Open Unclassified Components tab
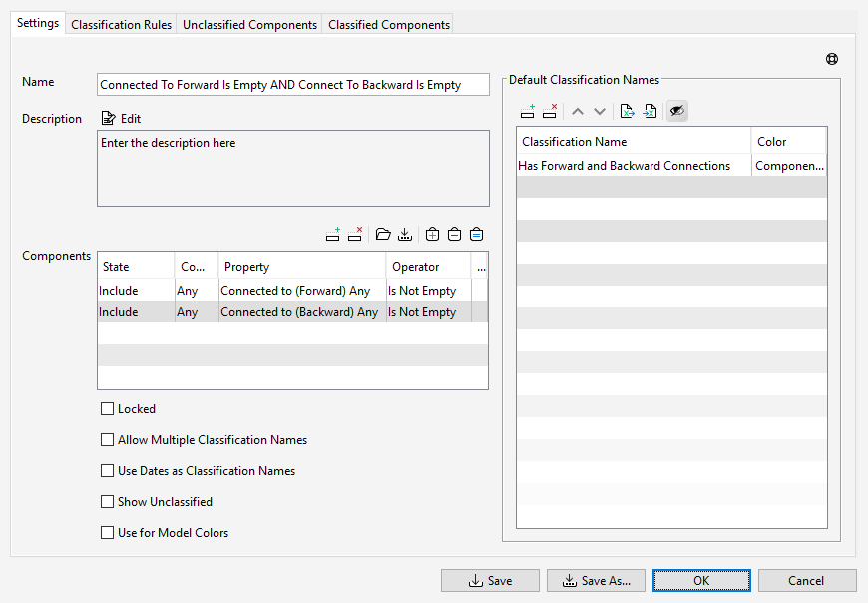 [x=249, y=25]
